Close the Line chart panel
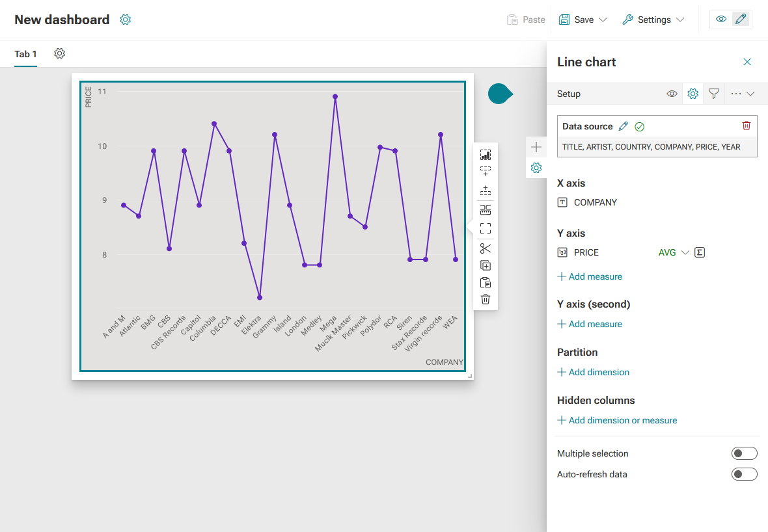 pos(747,62)
